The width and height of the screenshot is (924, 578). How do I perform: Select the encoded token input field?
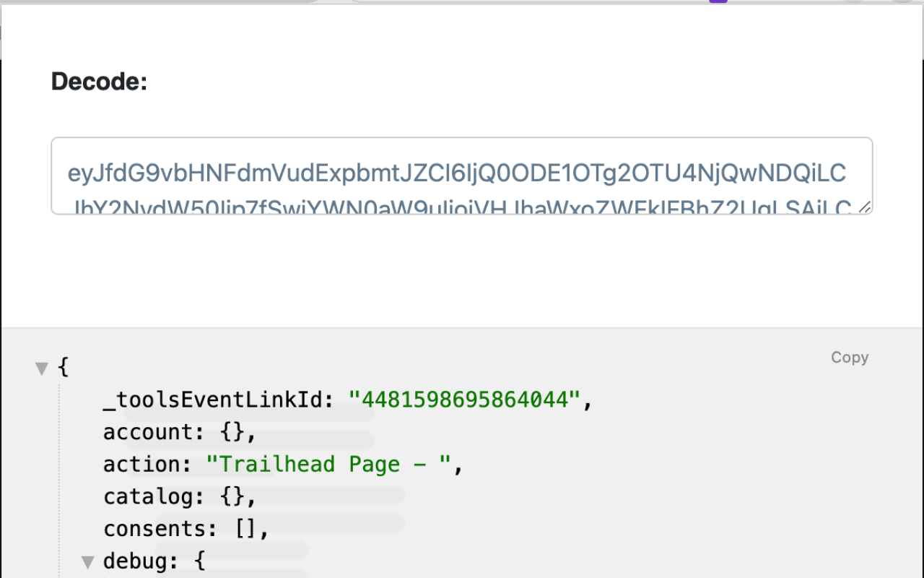pyautogui.click(x=462, y=176)
